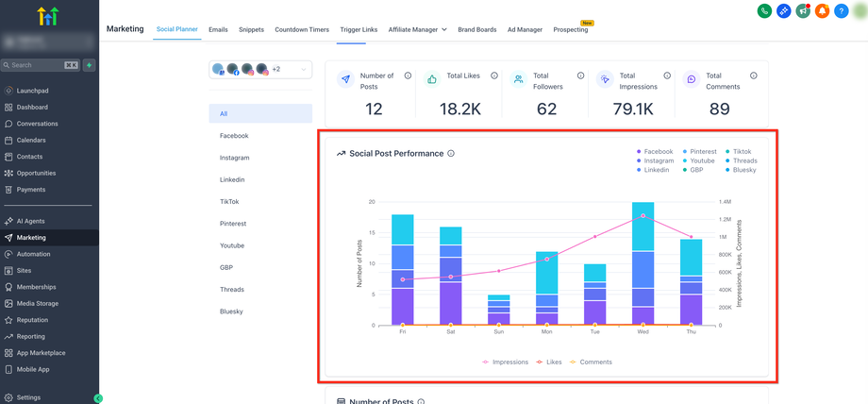
Task: Open the Trigger Links tab
Action: pos(359,29)
